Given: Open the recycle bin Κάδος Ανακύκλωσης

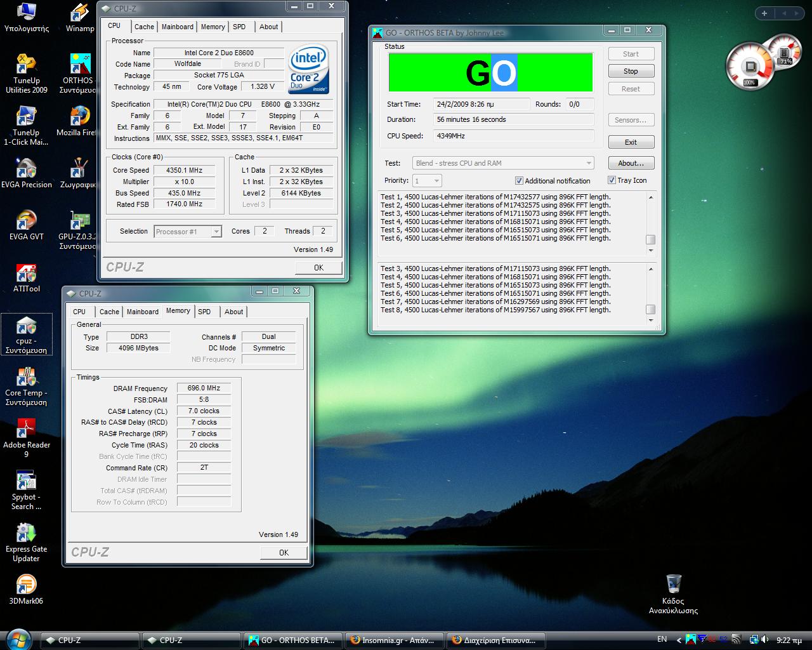Looking at the screenshot, I should point(673,594).
